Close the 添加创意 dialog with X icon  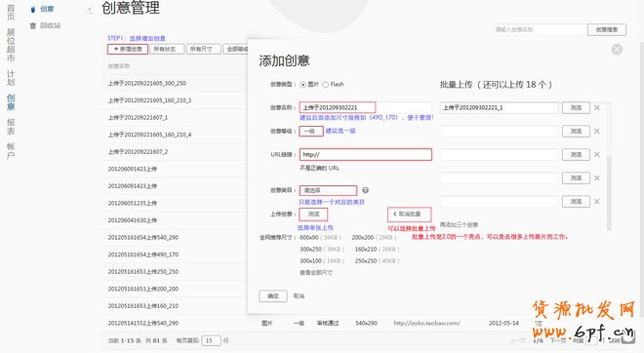(617, 50)
